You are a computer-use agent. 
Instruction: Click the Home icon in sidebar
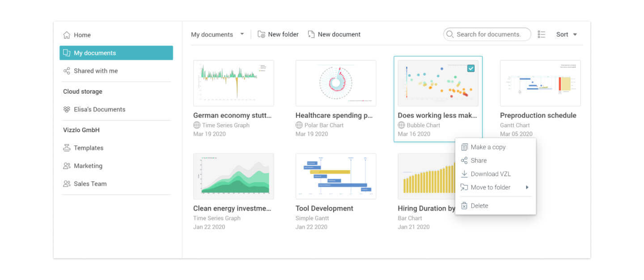pyautogui.click(x=67, y=35)
